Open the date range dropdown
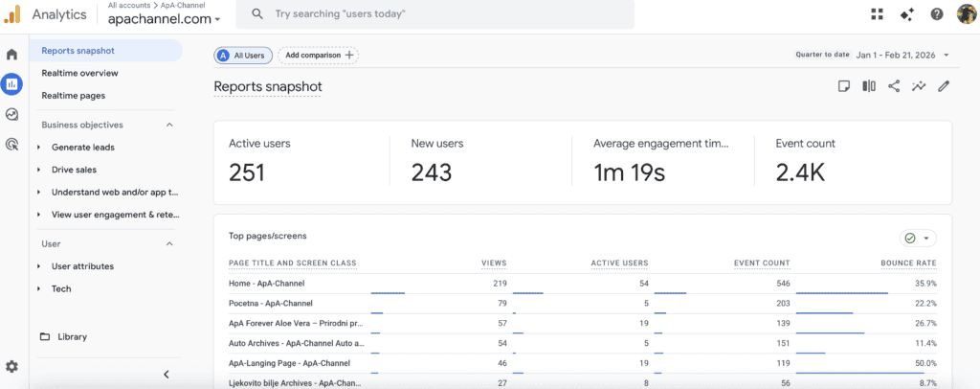This screenshot has height=389, width=980. [947, 55]
